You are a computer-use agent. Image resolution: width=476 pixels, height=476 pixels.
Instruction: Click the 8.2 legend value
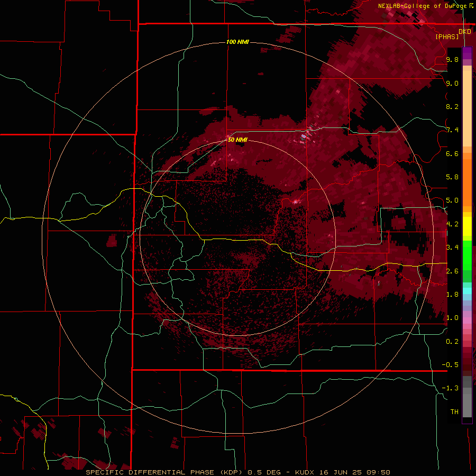pyautogui.click(x=452, y=106)
